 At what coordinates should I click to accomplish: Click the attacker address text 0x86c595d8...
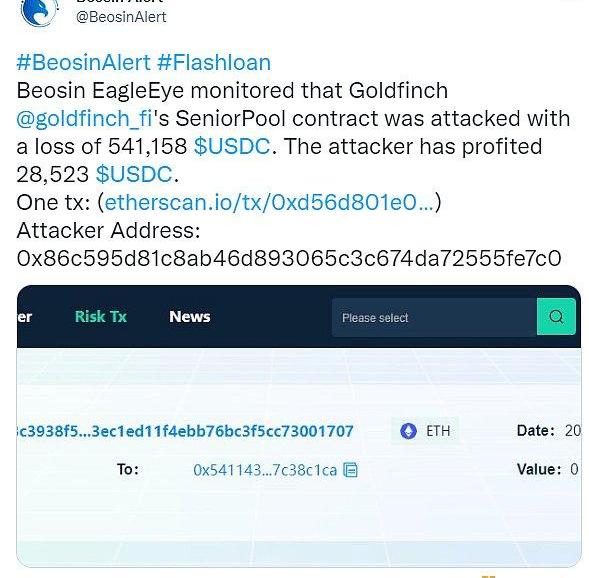tap(288, 258)
